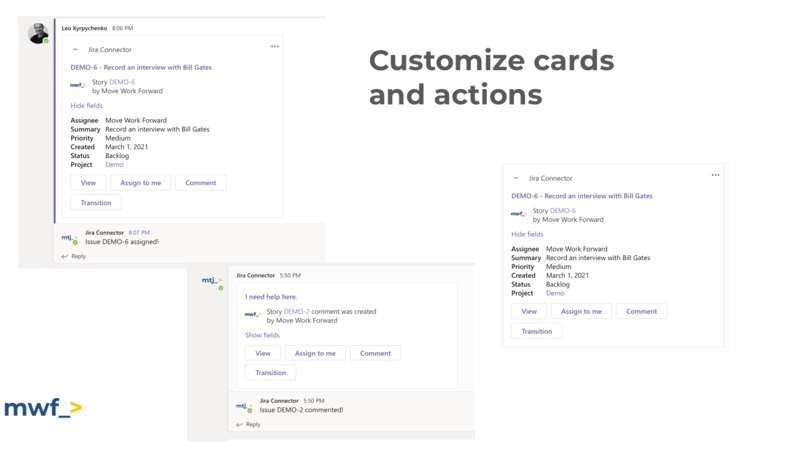Screen dimensions: 806x453
Task: Click View button in Leo Kyrpychenko's card
Action: tap(88, 183)
